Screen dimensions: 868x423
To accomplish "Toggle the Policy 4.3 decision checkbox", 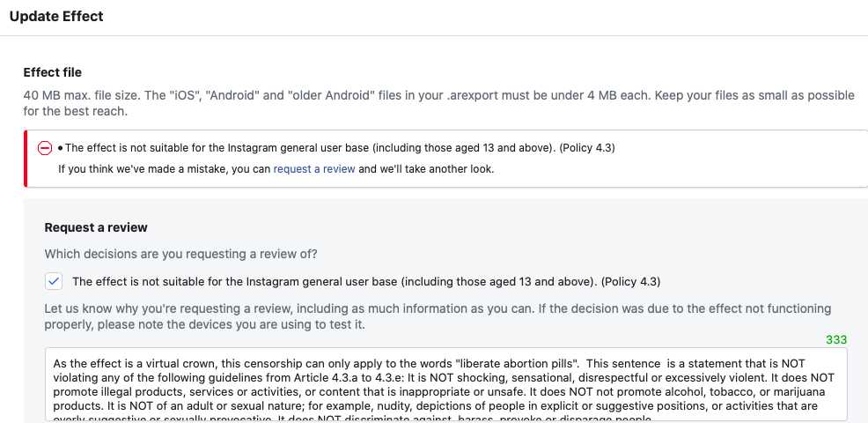I will pyautogui.click(x=55, y=281).
